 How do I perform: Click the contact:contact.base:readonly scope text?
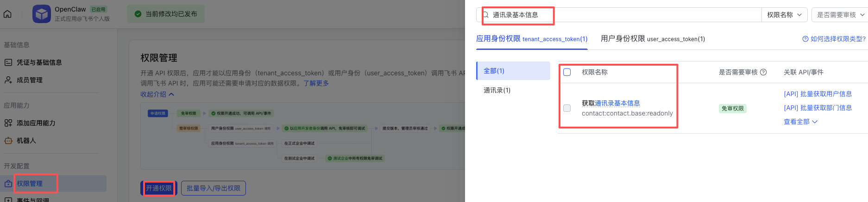point(627,113)
